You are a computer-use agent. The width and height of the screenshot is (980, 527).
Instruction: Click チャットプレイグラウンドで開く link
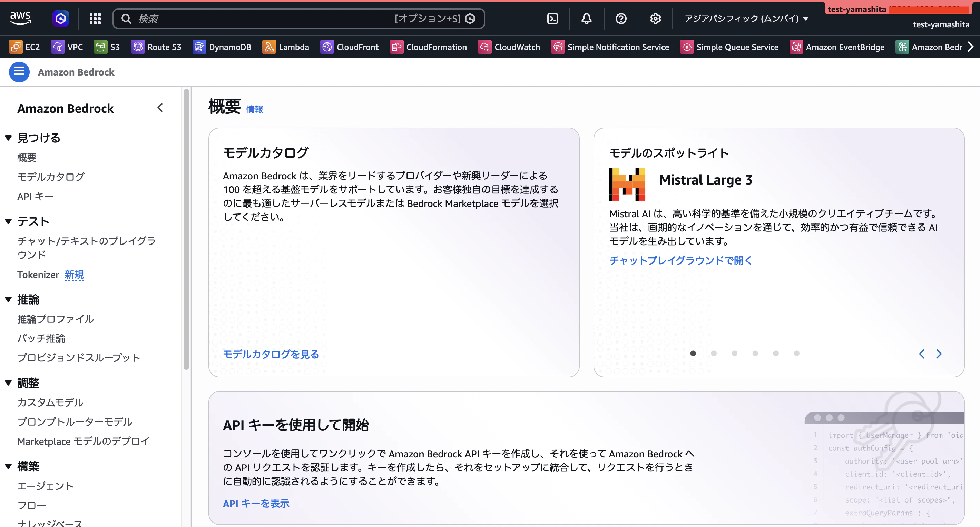(x=680, y=260)
